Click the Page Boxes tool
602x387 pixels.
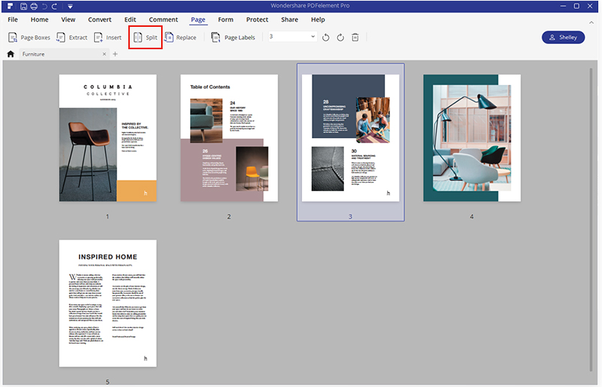(29, 37)
